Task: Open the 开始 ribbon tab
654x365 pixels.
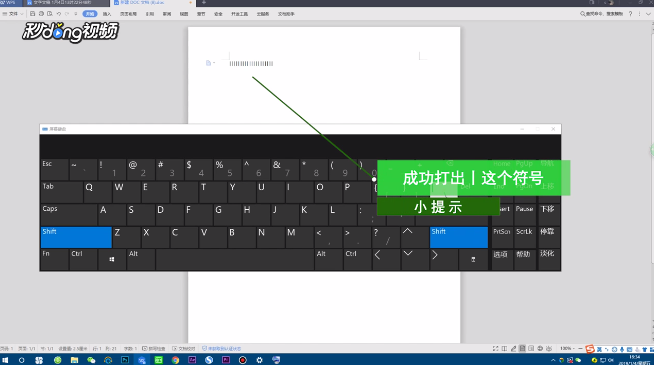Action: (90, 14)
